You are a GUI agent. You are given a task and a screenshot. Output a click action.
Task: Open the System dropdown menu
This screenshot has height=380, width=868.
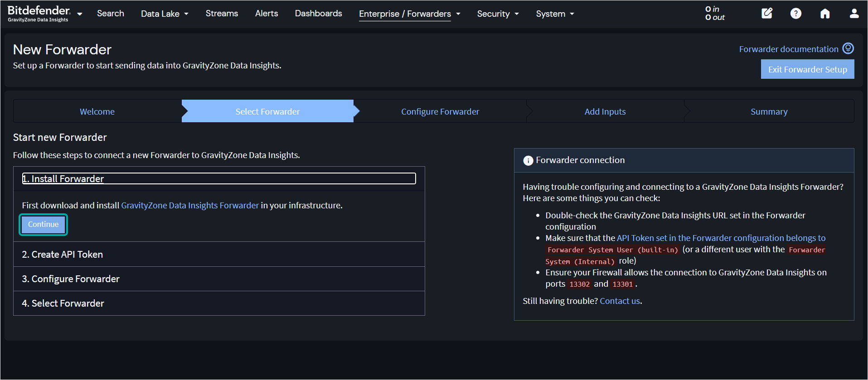555,14
